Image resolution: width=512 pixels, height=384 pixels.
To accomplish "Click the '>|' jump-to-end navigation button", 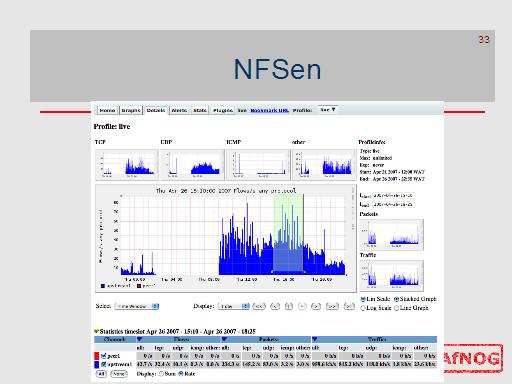I will pos(349,306).
